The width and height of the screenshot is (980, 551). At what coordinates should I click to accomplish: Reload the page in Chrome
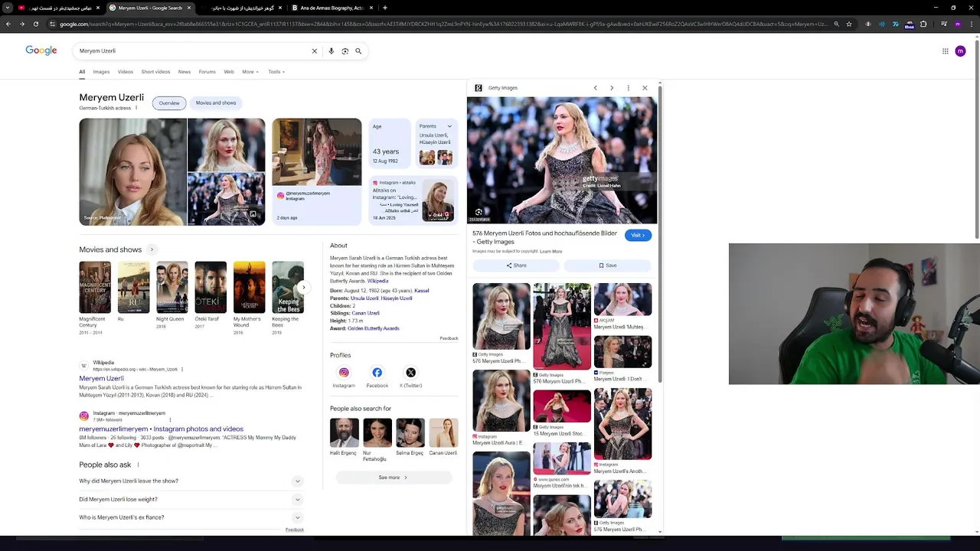point(35,24)
